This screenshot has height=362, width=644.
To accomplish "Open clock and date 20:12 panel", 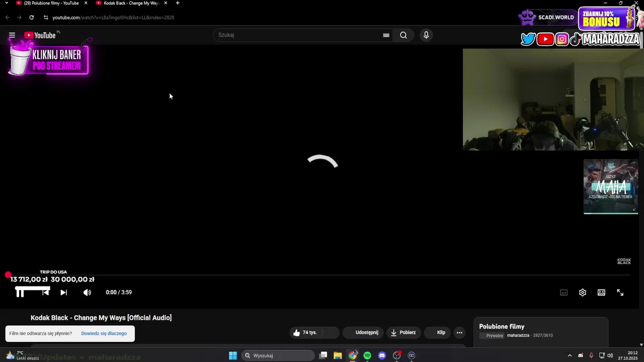I will [628, 355].
